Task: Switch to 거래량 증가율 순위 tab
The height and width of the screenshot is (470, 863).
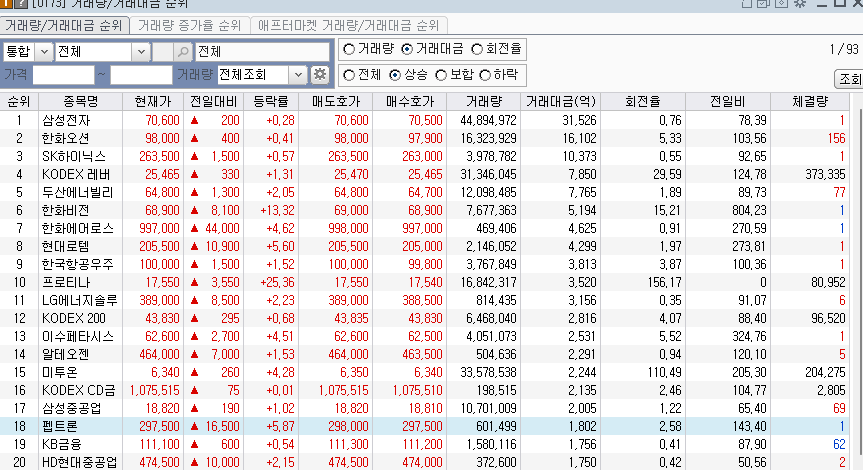Action: click(x=189, y=25)
